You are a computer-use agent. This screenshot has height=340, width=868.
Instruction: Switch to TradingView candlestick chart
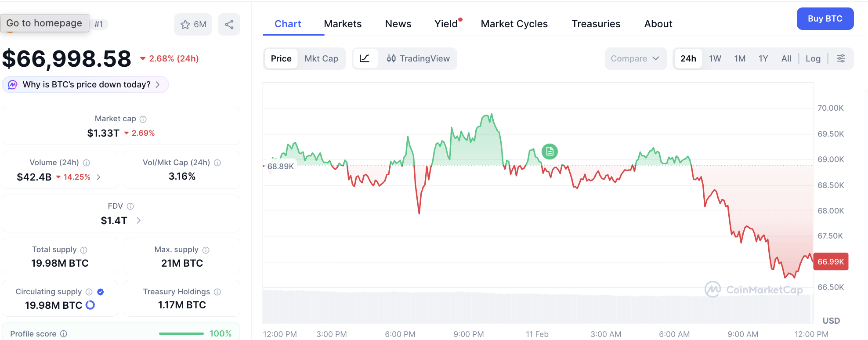point(418,58)
